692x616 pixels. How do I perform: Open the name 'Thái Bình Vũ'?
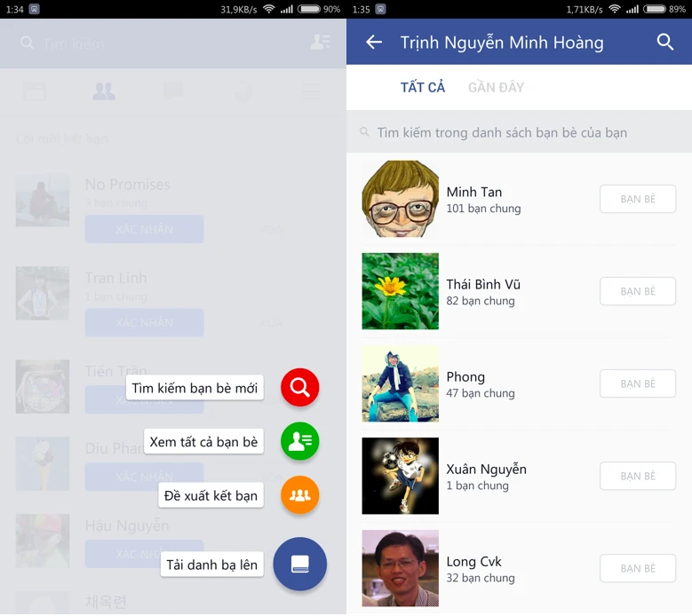coord(483,284)
